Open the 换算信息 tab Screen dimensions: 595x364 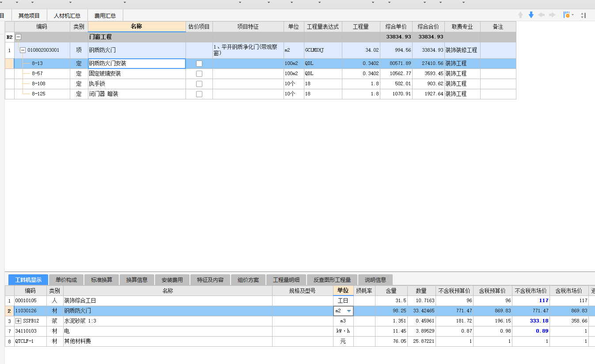click(x=137, y=280)
